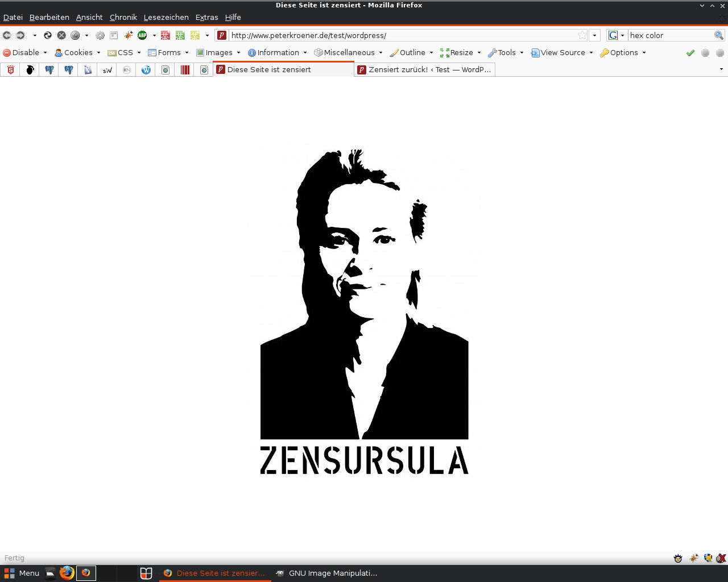Open the gear settings toolbar icon
Viewport: 728px width, 582px height.
pyautogui.click(x=100, y=35)
